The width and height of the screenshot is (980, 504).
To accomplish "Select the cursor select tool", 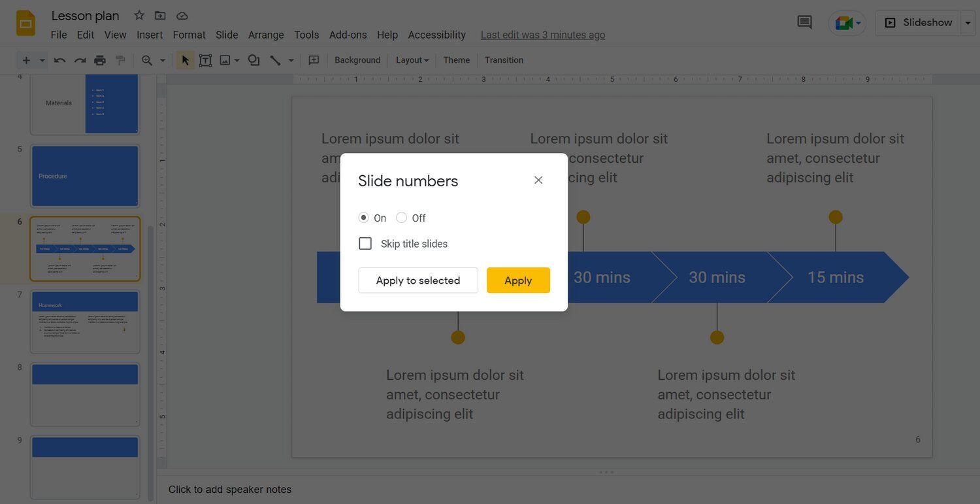I will coord(185,60).
